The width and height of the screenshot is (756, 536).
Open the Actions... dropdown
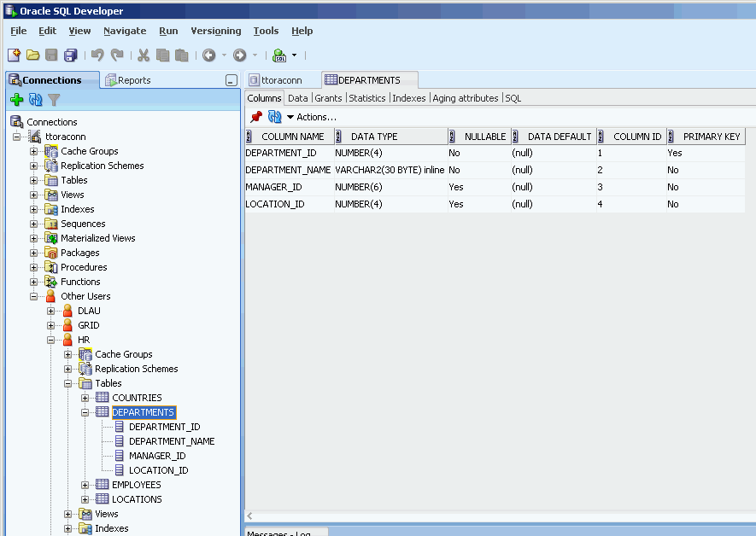coord(312,117)
